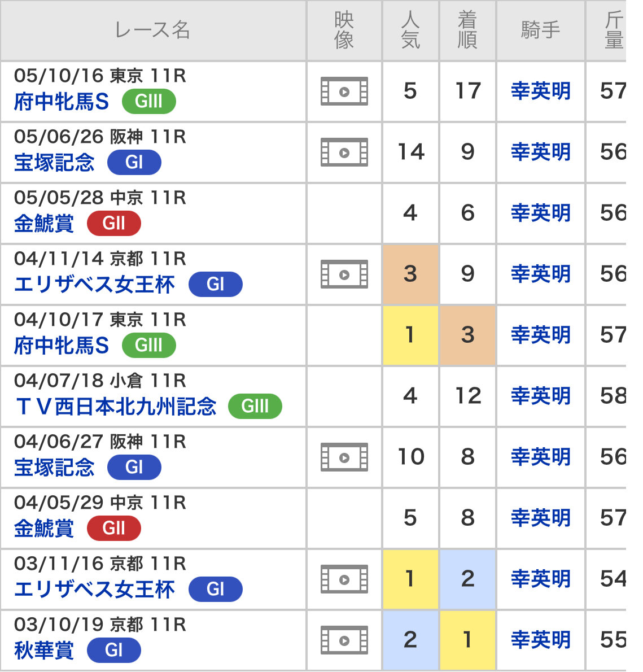Play video for 秋華賞 race
Screen dimensions: 643x672
coord(344,640)
